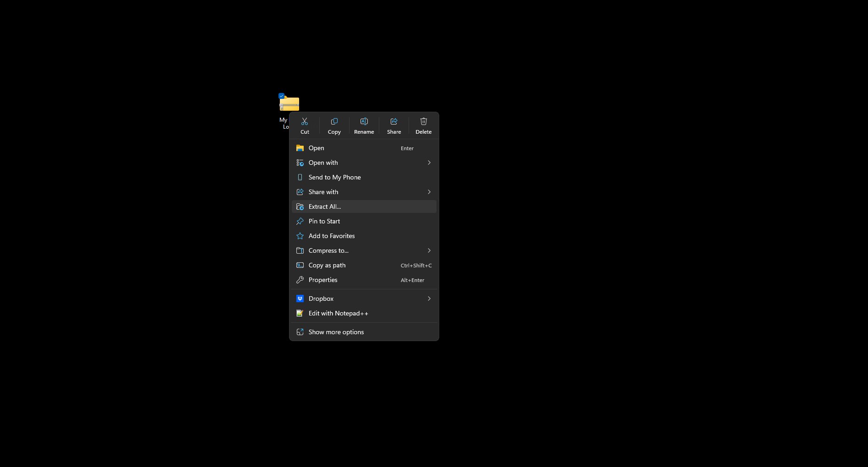Add the zip file to Favorites

tap(331, 236)
